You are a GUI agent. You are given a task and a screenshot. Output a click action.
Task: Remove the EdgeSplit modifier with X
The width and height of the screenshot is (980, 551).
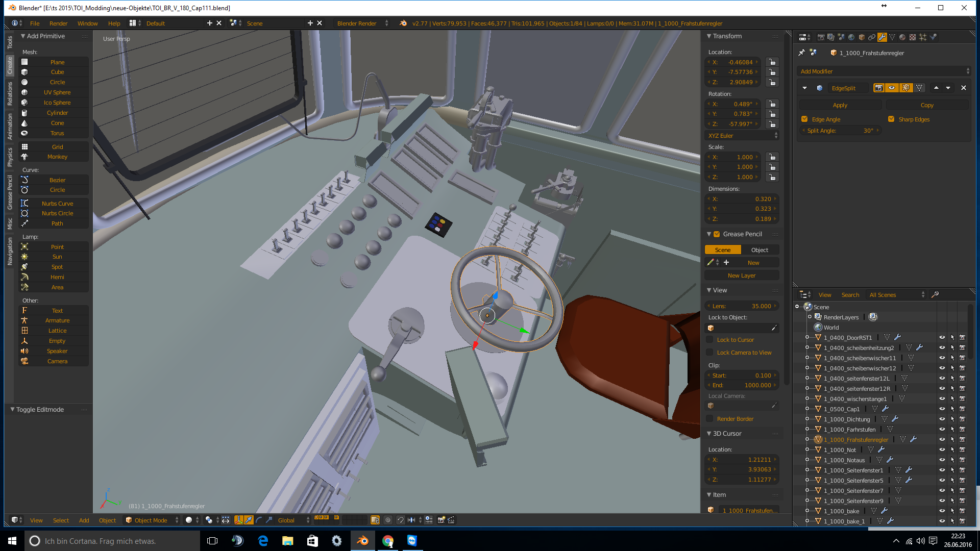[964, 88]
